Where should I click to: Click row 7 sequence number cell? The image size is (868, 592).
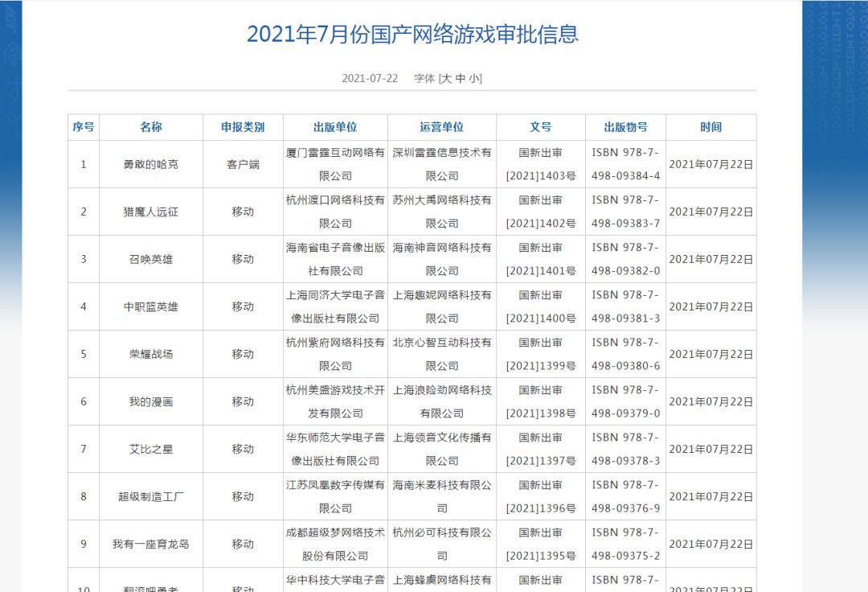click(x=84, y=450)
